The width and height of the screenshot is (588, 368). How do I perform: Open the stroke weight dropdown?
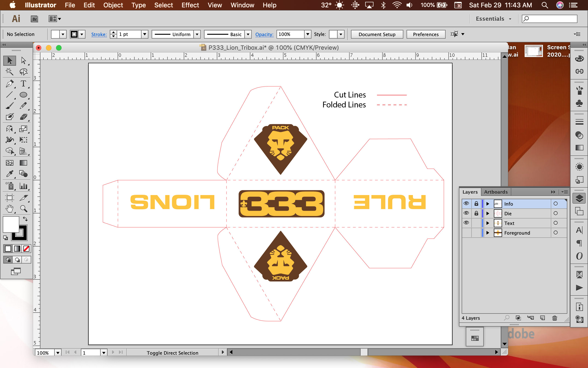144,34
